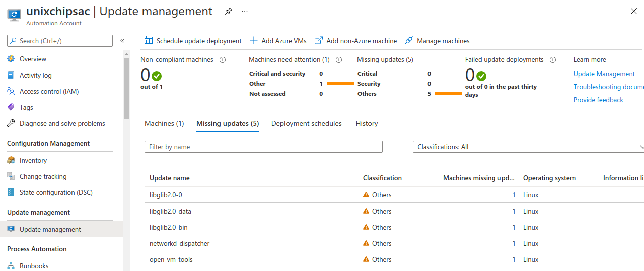
Task: Click the Provide feedback link
Action: point(598,100)
